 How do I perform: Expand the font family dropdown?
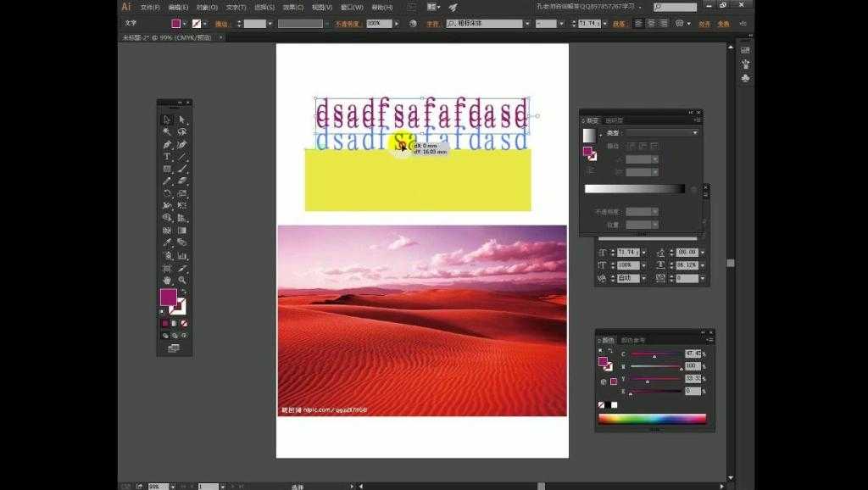pyautogui.click(x=526, y=24)
